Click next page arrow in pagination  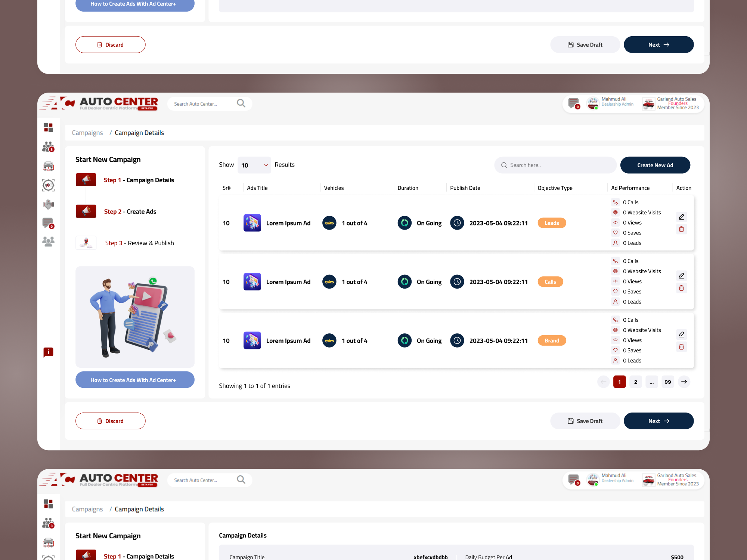point(684,382)
